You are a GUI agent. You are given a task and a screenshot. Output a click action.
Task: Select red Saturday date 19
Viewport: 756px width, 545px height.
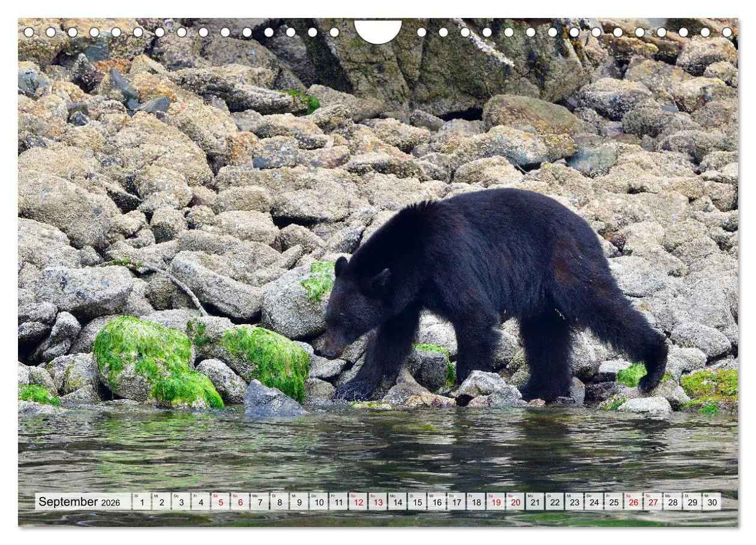click(495, 502)
